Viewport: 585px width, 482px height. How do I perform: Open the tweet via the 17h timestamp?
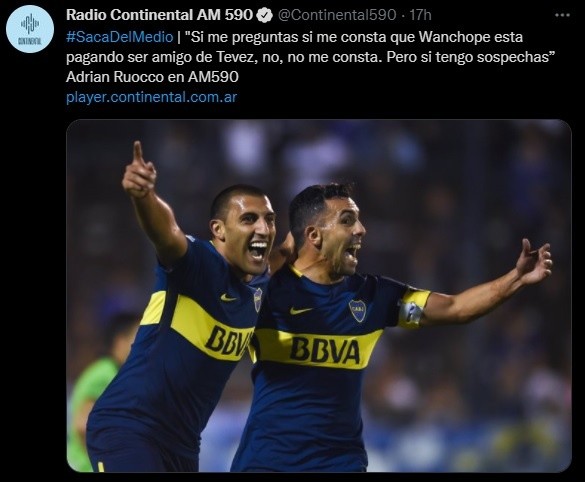pos(420,15)
